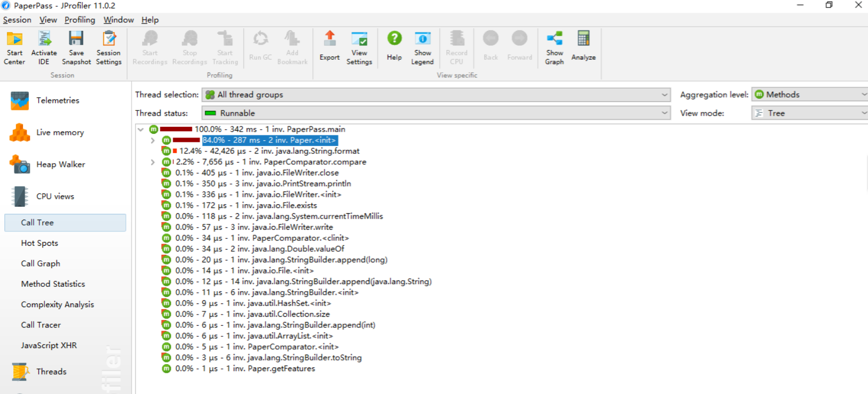The height and width of the screenshot is (394, 868).
Task: Select the java.io.FileWriter.<init> row
Action: pos(252,195)
